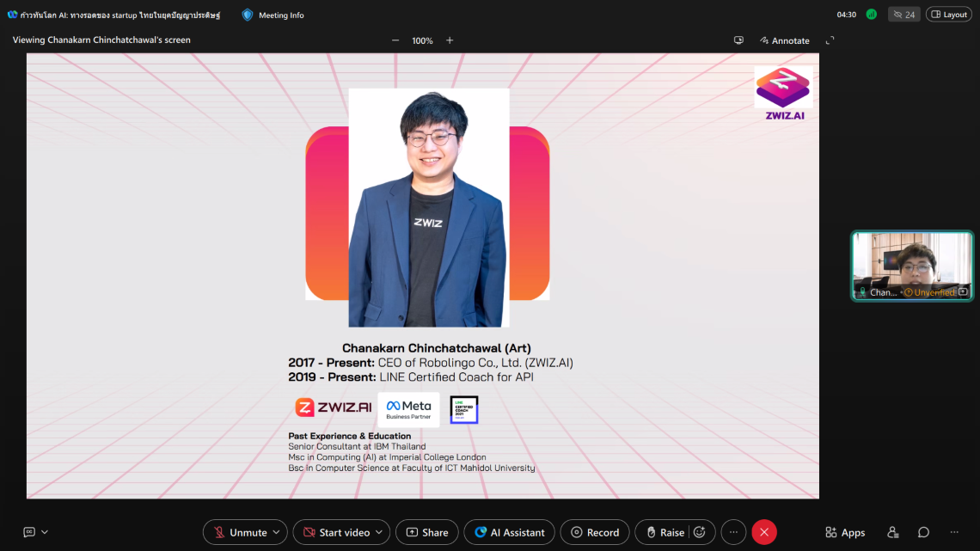Image resolution: width=980 pixels, height=551 pixels.
Task: Toggle the Raise hand button
Action: (x=664, y=532)
